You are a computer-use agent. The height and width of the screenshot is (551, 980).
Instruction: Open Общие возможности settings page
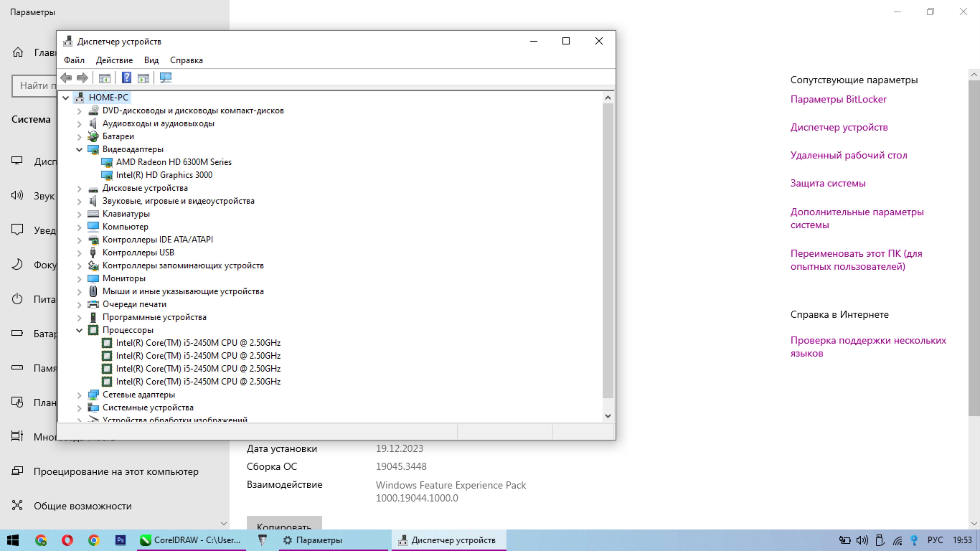tap(82, 506)
